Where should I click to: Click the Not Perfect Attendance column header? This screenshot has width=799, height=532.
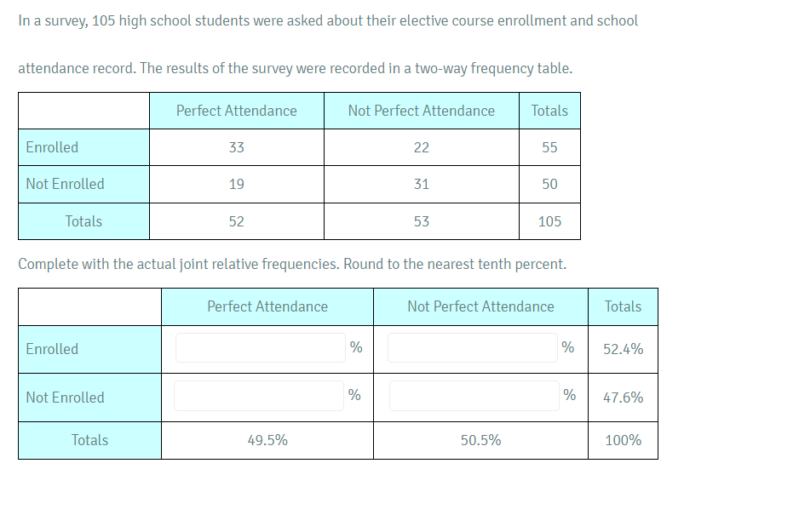point(421,110)
